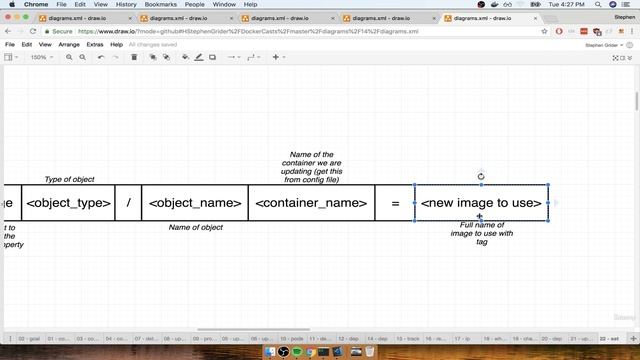Open the Arrange menu

(x=69, y=44)
